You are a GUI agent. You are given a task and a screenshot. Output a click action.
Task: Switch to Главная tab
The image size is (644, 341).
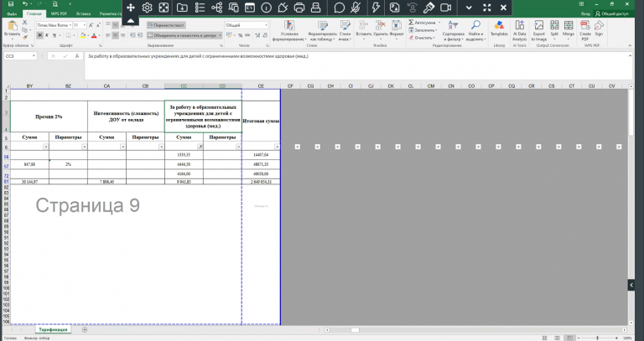pyautogui.click(x=34, y=14)
